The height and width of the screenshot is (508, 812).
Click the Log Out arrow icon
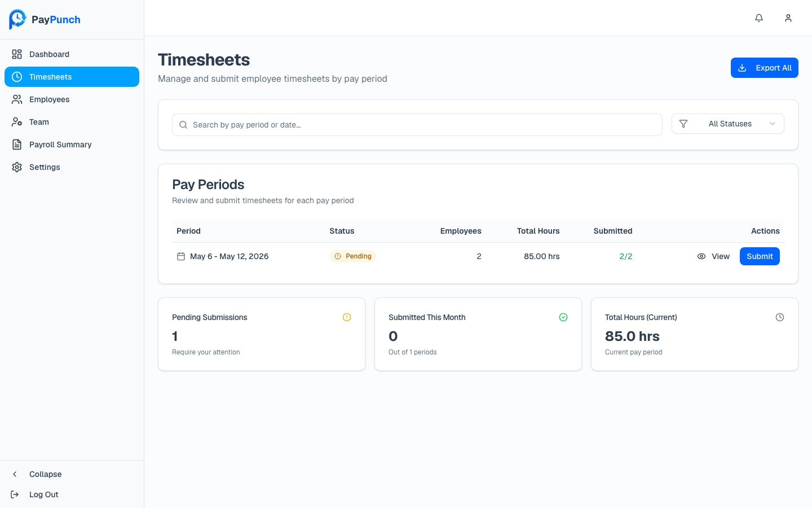15,494
